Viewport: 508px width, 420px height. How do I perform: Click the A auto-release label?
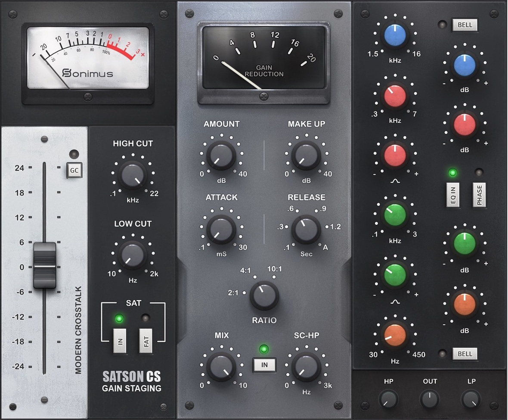click(x=325, y=247)
